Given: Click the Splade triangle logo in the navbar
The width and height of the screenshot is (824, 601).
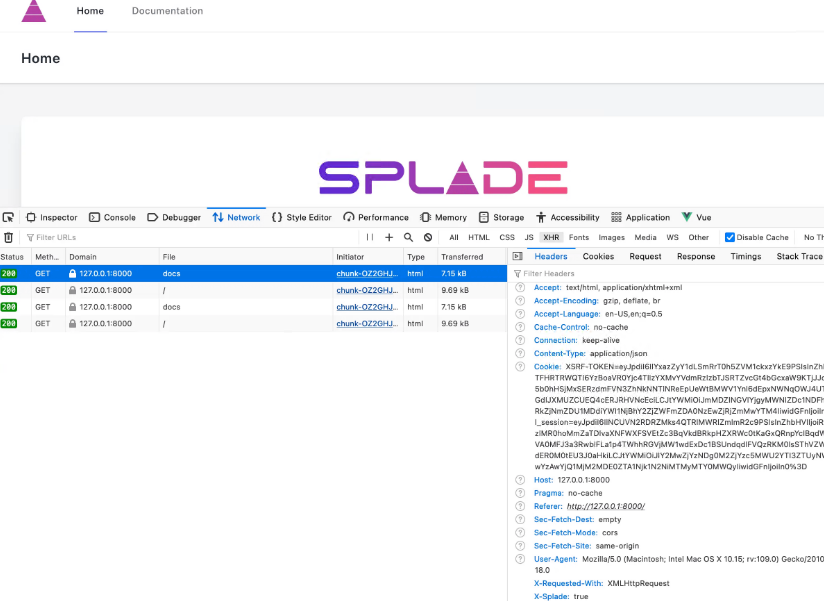Looking at the screenshot, I should point(34,11).
